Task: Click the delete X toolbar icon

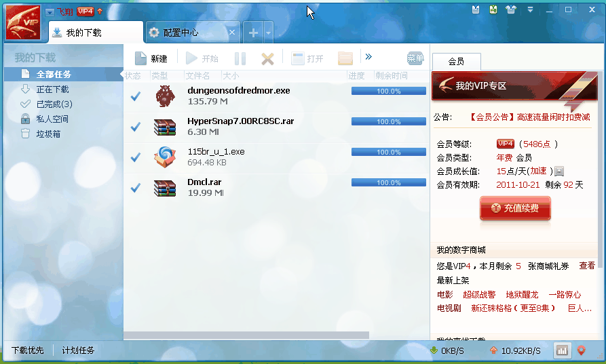Action: tap(267, 59)
